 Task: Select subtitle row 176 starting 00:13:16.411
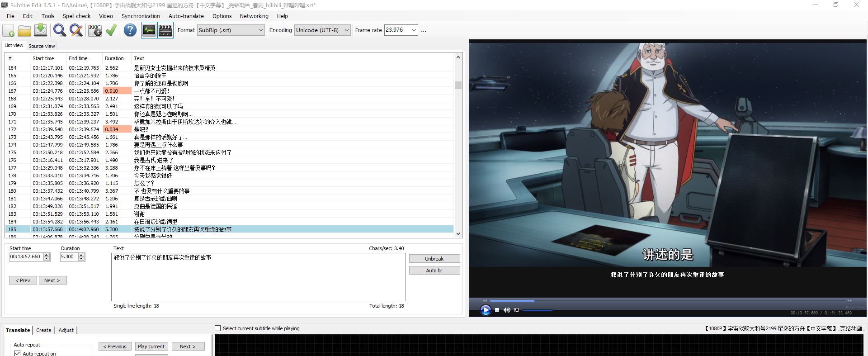click(x=229, y=160)
